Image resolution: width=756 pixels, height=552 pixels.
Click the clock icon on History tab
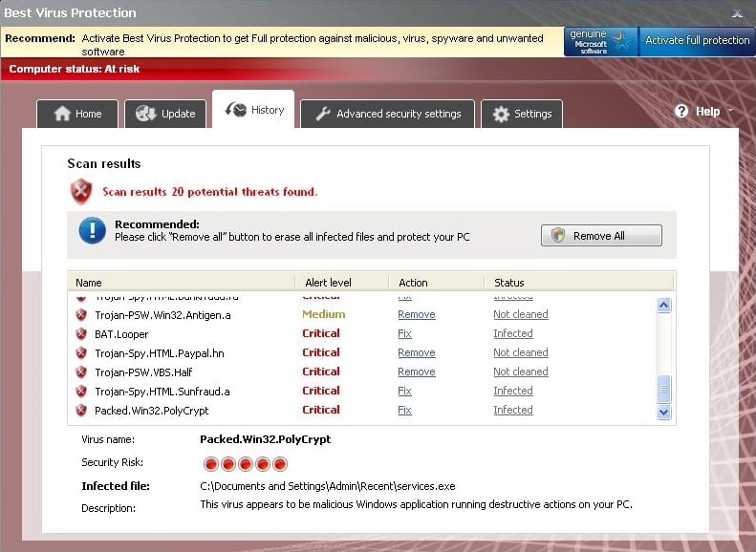tap(236, 109)
